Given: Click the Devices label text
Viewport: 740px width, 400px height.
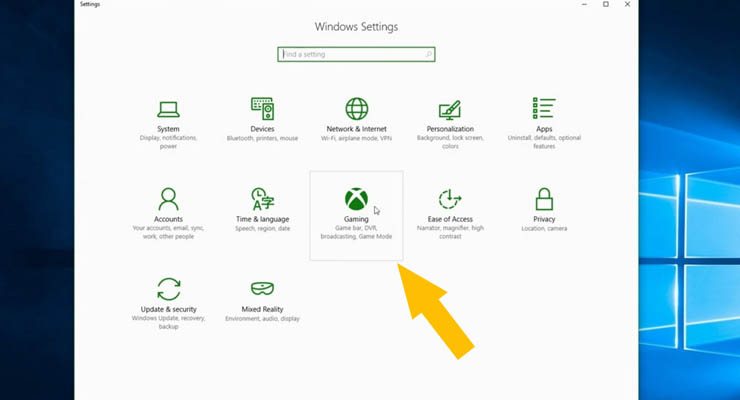Looking at the screenshot, I should pos(262,129).
